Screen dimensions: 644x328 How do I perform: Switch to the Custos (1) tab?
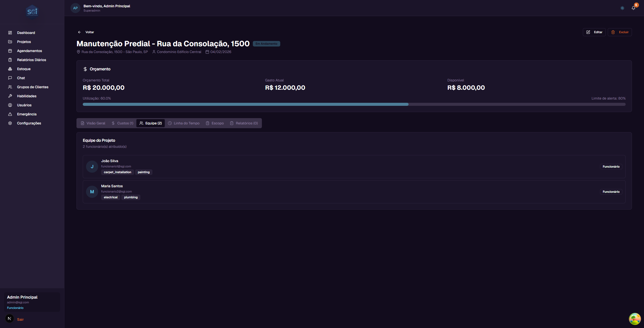click(x=123, y=123)
